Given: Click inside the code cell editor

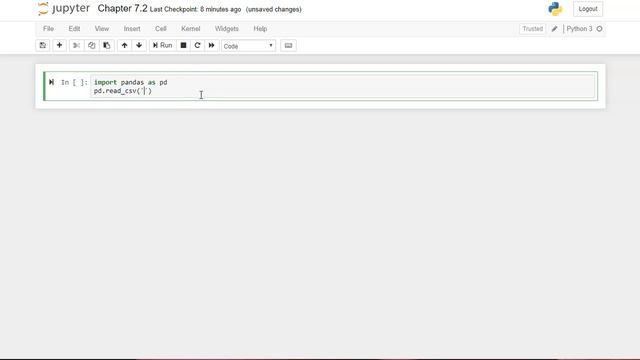Looking at the screenshot, I should pyautogui.click(x=343, y=87).
